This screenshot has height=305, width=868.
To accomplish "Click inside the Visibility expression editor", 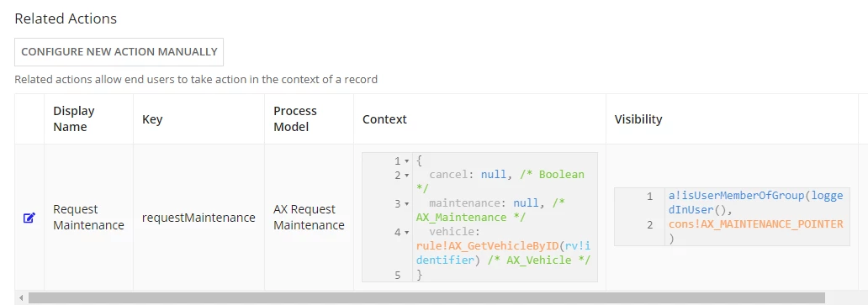I will point(732,217).
